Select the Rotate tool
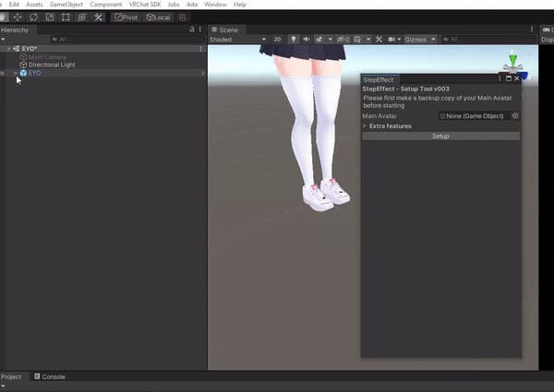The width and height of the screenshot is (554, 392). tap(33, 18)
